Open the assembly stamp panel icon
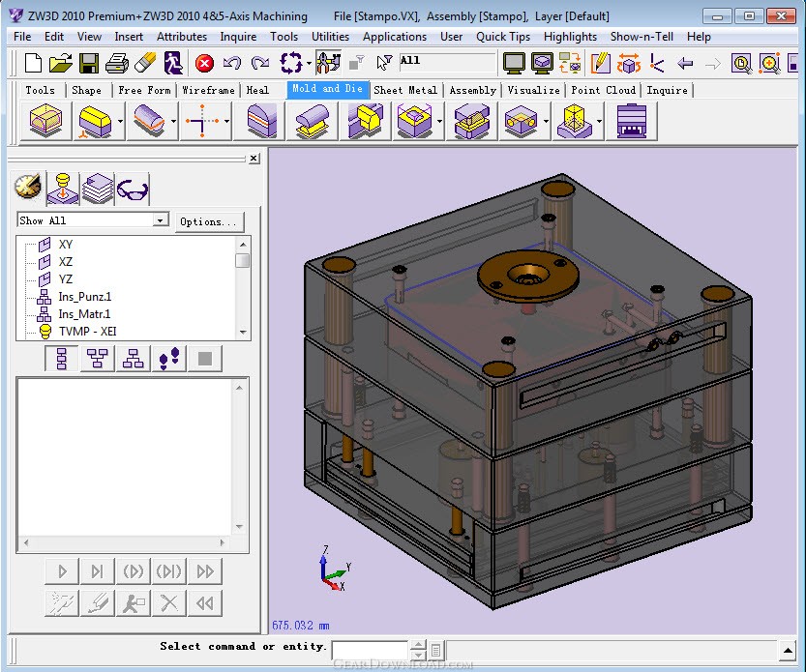Image resolution: width=806 pixels, height=672 pixels. [x=63, y=189]
